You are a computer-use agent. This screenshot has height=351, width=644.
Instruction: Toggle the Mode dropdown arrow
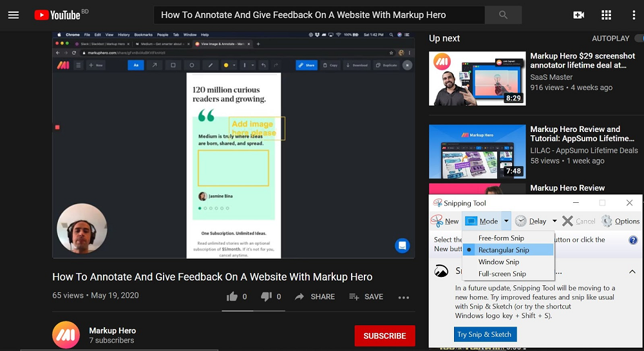(506, 221)
